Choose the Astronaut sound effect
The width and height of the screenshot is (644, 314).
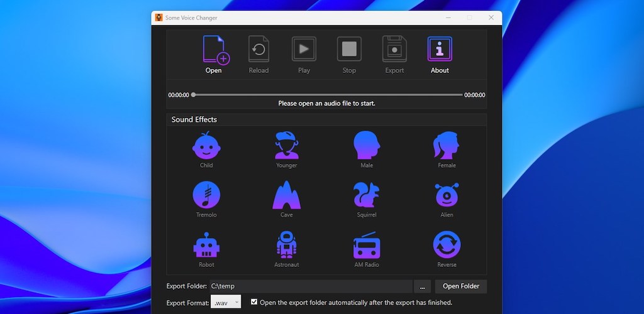click(286, 245)
